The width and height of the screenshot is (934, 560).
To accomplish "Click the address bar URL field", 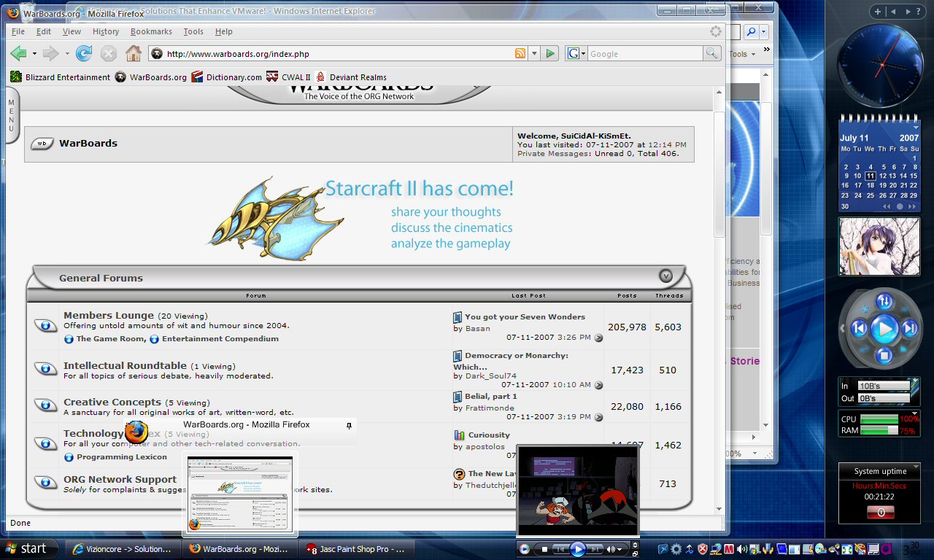I will [339, 53].
